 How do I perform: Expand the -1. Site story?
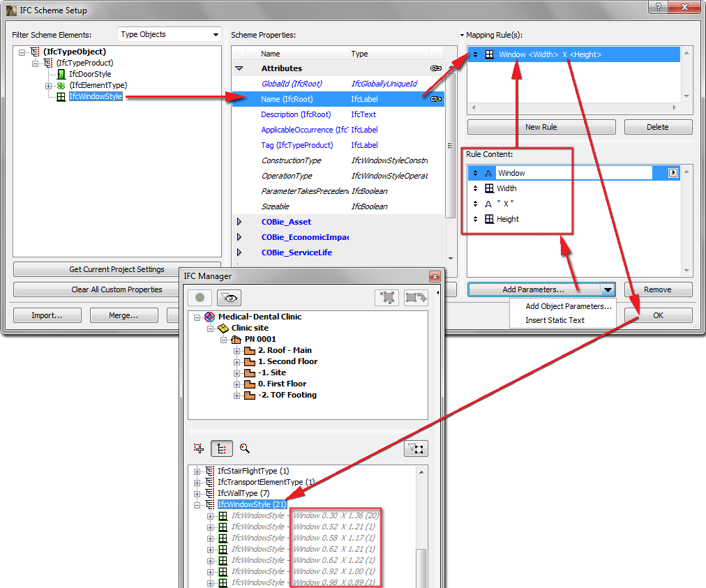point(236,373)
